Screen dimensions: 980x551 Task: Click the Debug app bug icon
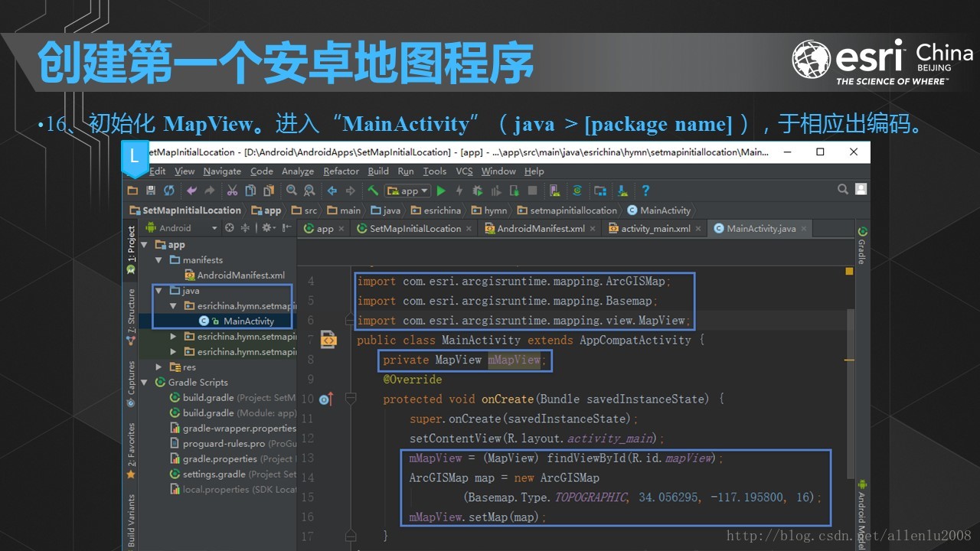[477, 191]
